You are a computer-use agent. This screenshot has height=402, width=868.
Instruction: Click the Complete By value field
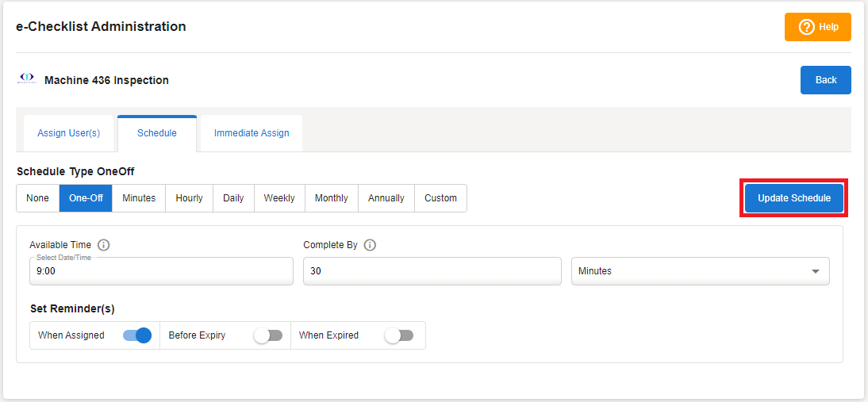(432, 271)
